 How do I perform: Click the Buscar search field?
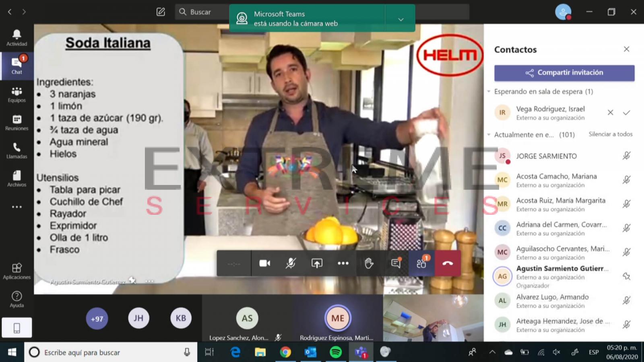pyautogui.click(x=201, y=12)
